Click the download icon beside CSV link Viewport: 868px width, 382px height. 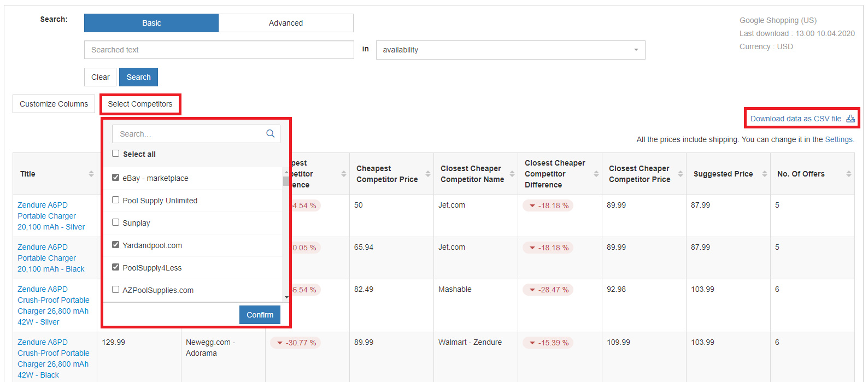(850, 119)
